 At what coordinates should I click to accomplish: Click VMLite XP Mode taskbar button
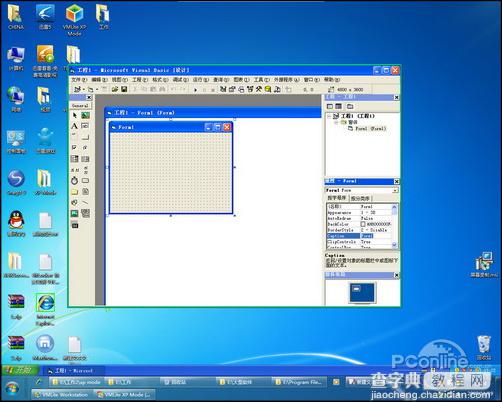pyautogui.click(x=124, y=395)
